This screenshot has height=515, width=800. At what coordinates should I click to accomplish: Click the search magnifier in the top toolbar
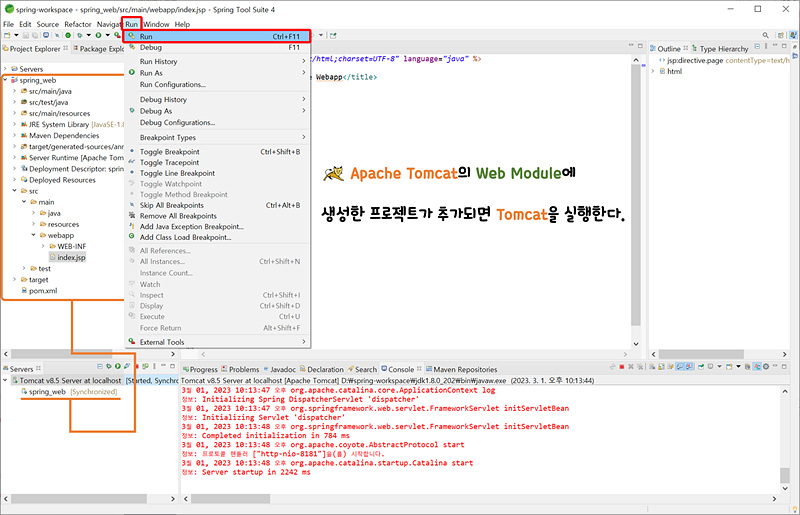765,35
